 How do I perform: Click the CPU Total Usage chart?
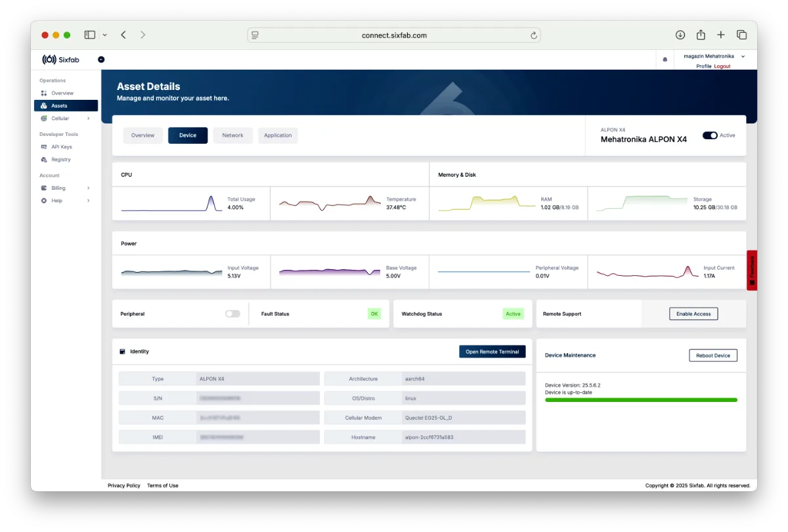(x=172, y=203)
